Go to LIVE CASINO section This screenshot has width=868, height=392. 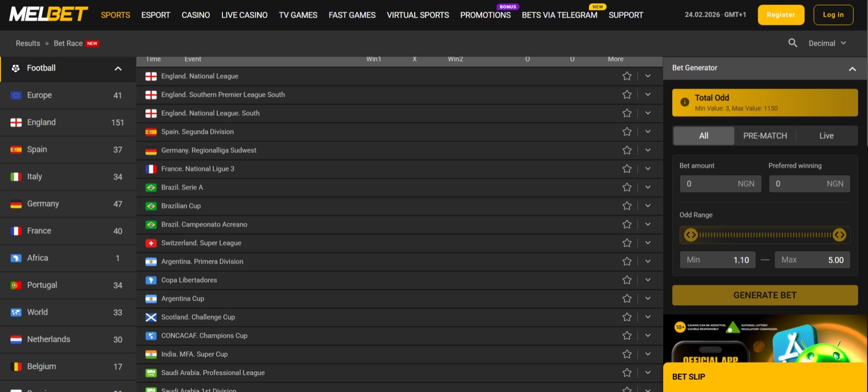[x=244, y=15]
